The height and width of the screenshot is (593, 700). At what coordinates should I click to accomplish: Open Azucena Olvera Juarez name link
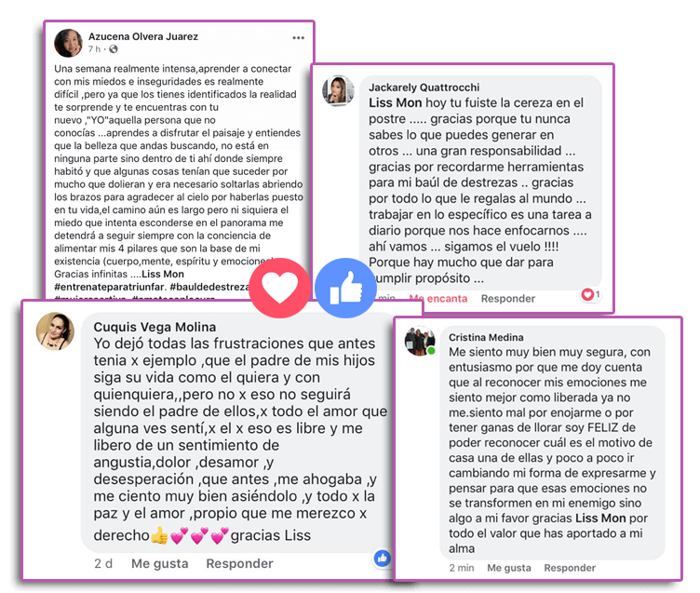tap(143, 36)
